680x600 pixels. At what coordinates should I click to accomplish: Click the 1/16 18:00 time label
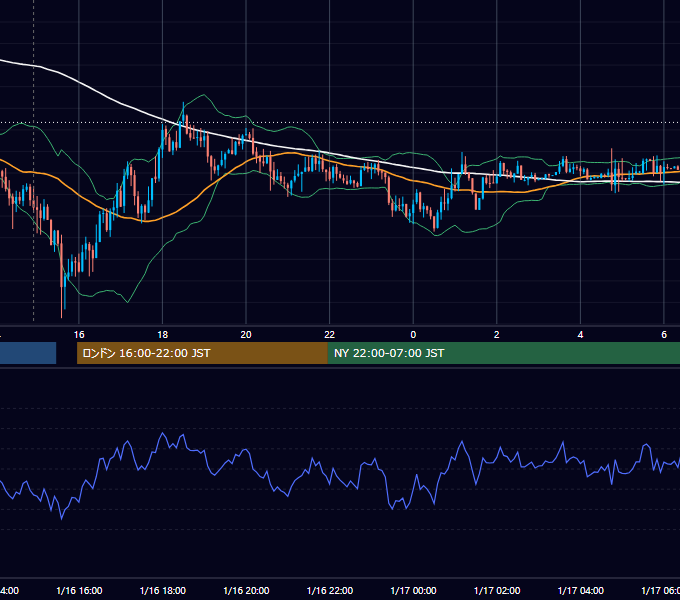[163, 590]
